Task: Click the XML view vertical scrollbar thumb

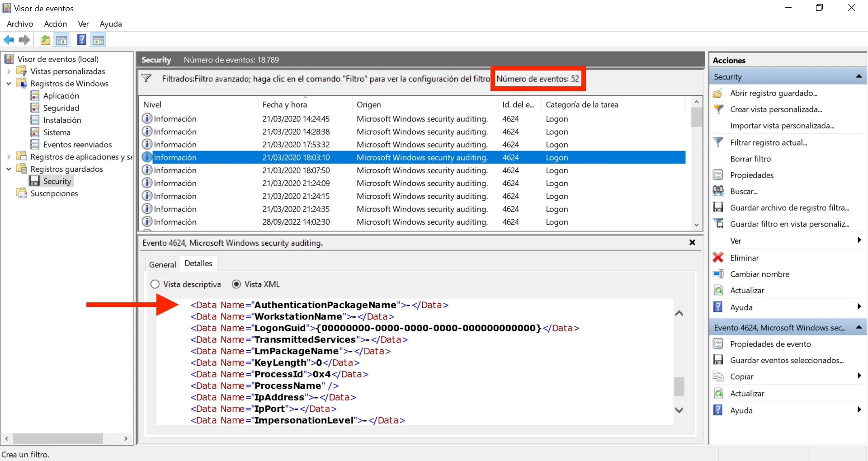Action: point(679,387)
